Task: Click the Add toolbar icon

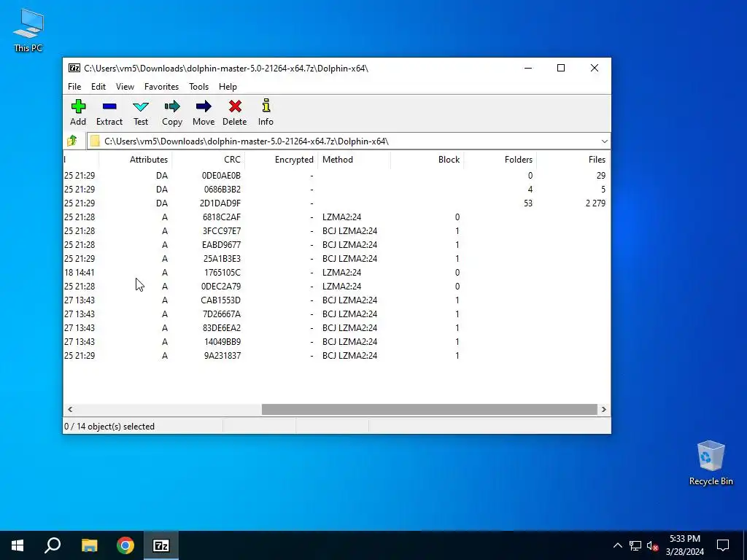Action: click(x=78, y=113)
